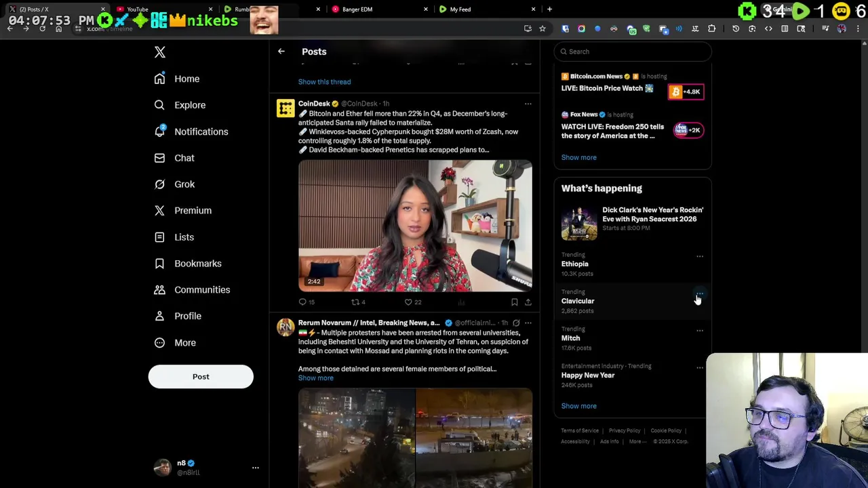Repost the CoinDesk post
Screen dimensions: 868x488
(x=355, y=302)
